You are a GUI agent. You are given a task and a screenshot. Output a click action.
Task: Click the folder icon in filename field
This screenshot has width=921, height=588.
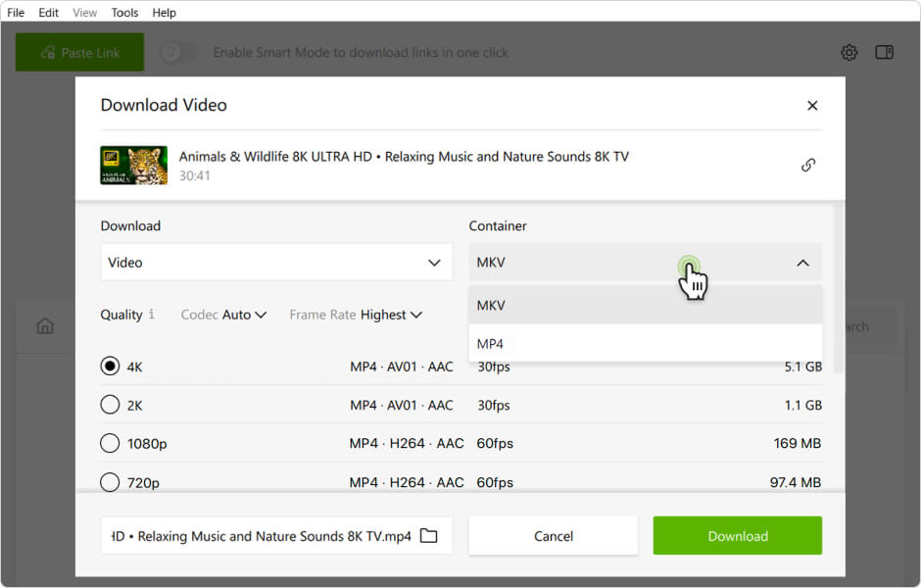428,536
